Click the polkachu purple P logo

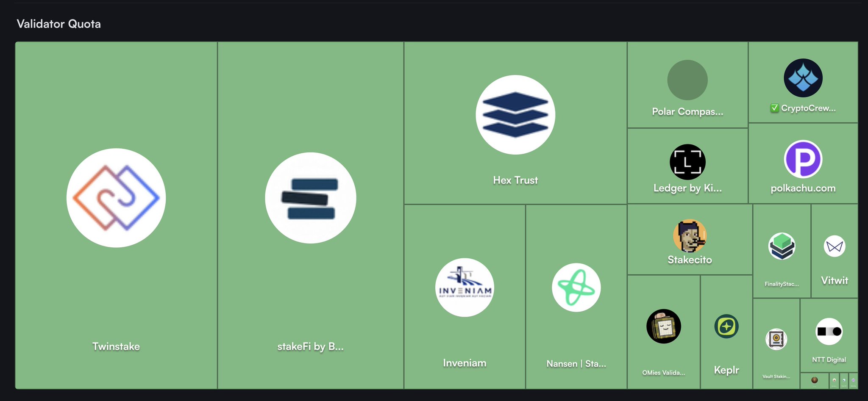pyautogui.click(x=803, y=159)
